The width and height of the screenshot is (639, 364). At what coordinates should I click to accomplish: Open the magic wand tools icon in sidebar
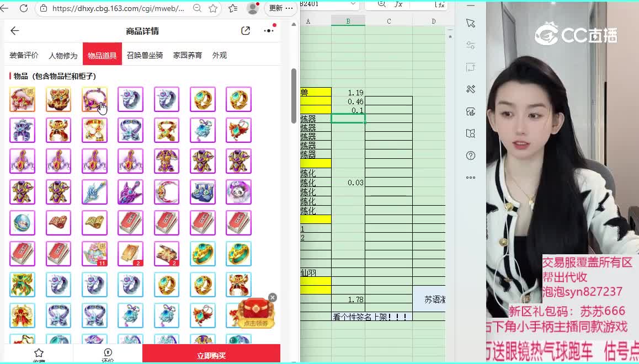[471, 89]
